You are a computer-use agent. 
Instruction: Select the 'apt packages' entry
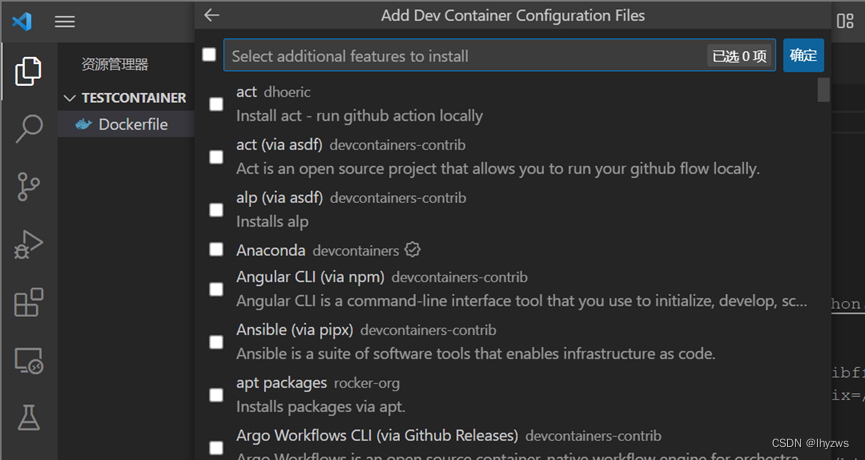click(513, 395)
